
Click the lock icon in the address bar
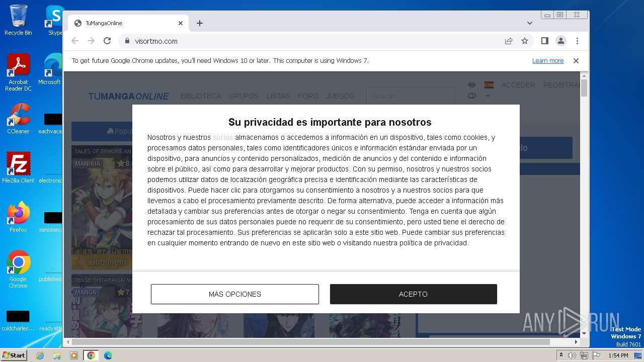pyautogui.click(x=127, y=41)
